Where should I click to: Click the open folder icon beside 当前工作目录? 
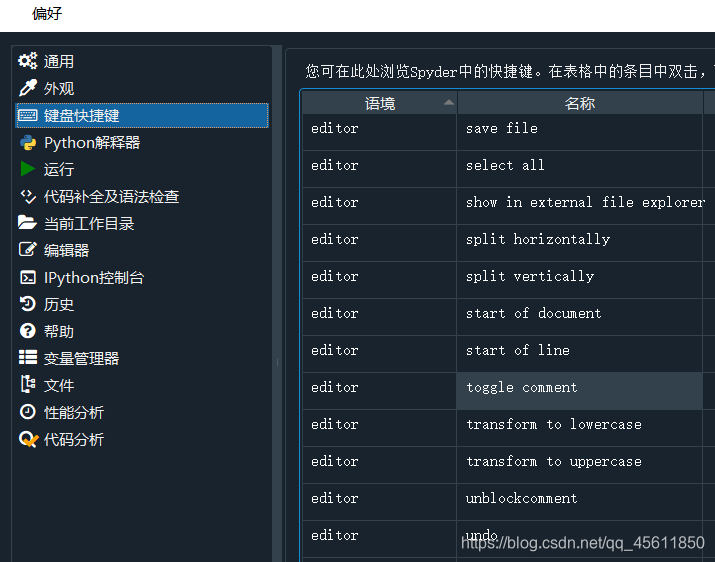click(x=27, y=223)
